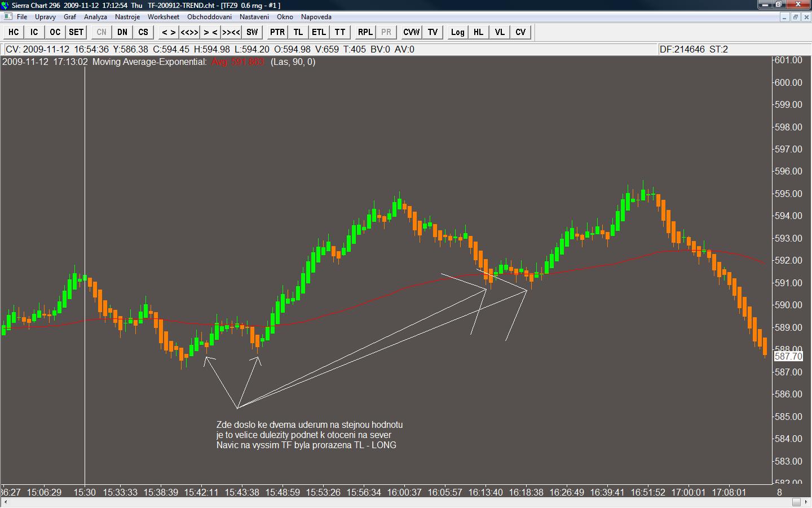Click the disabled PR toolbar button
The image size is (812, 508).
pos(386,32)
